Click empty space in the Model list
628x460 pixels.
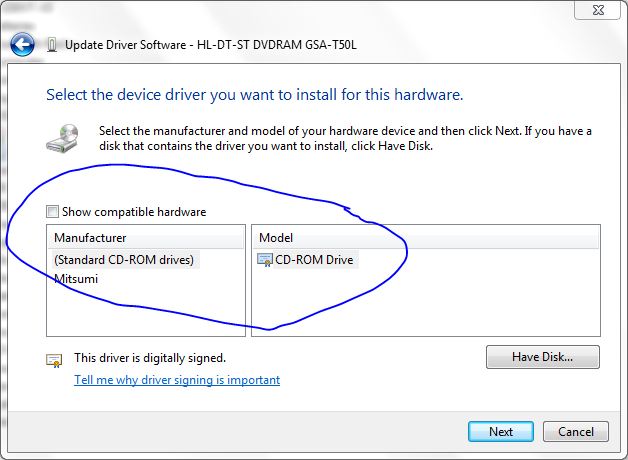point(481,300)
